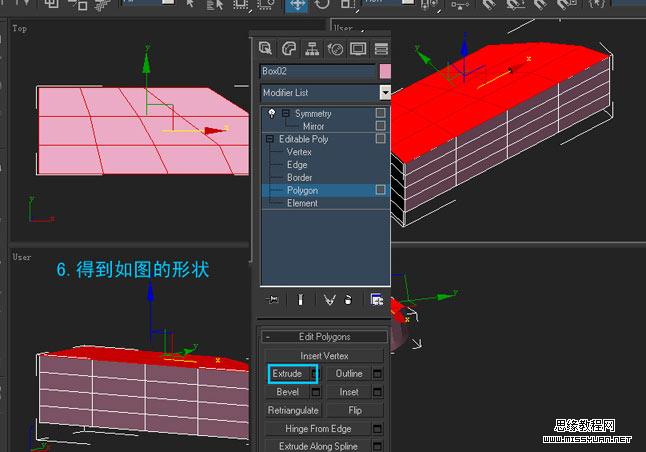646x452 pixels.
Task: Click the Extrude button
Action: tap(288, 374)
